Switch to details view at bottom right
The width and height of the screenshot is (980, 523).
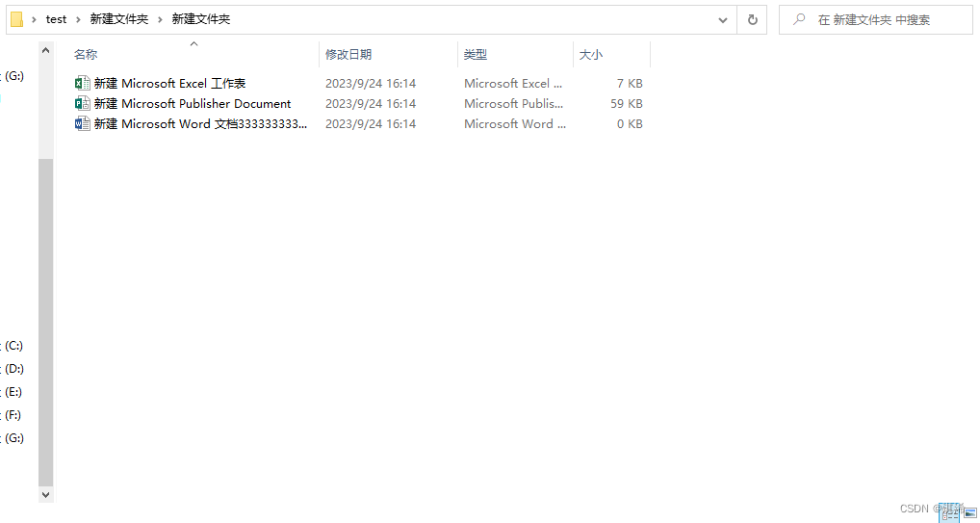950,513
